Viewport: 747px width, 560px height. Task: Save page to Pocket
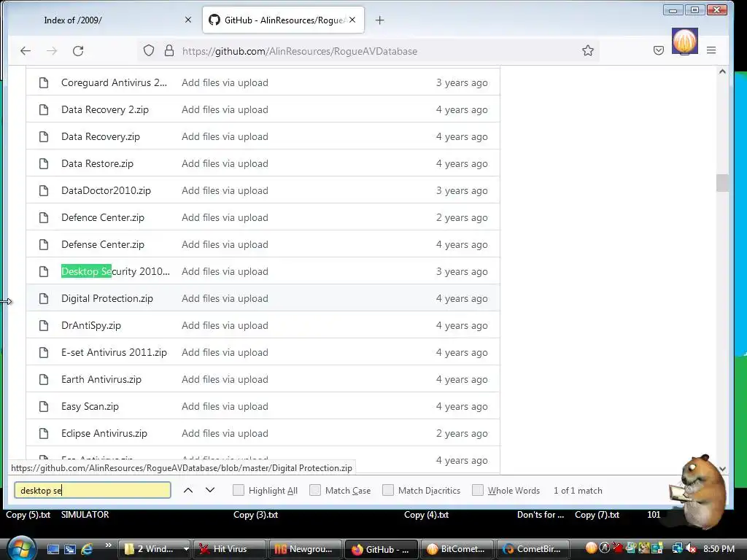point(659,50)
